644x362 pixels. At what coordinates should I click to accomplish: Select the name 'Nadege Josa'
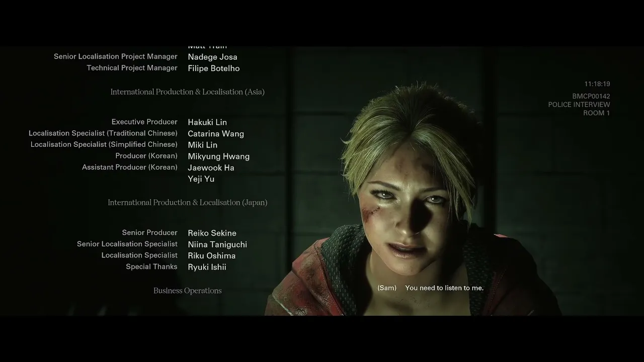click(x=212, y=57)
